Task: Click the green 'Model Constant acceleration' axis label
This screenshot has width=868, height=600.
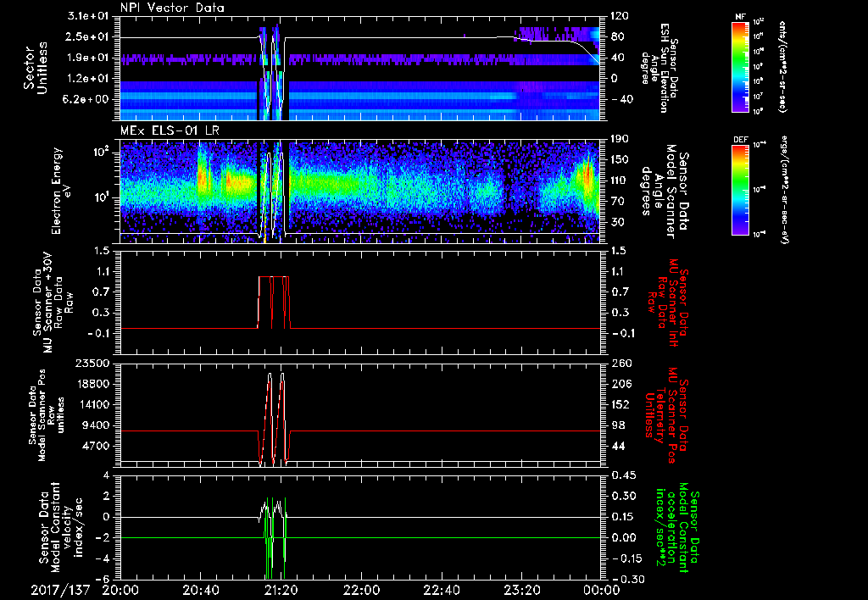Action: pyautogui.click(x=676, y=527)
